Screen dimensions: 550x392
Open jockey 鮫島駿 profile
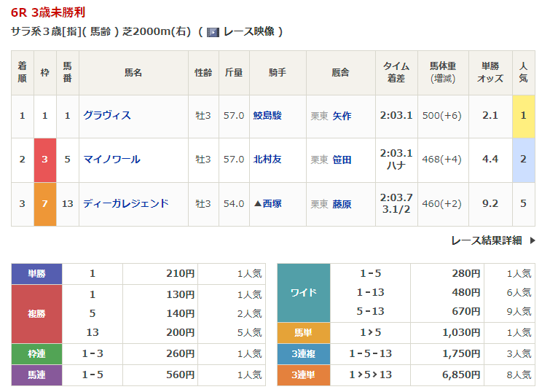(267, 116)
